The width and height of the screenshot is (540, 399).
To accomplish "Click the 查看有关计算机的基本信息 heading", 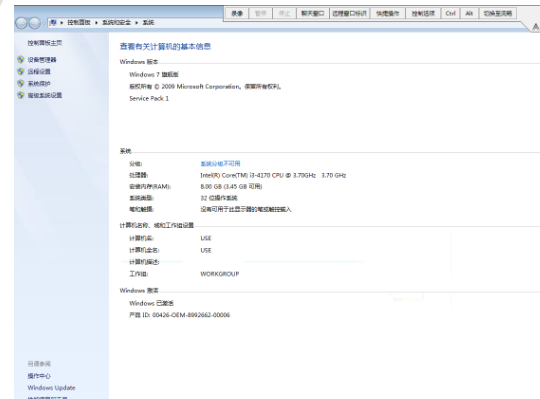I will pyautogui.click(x=165, y=46).
